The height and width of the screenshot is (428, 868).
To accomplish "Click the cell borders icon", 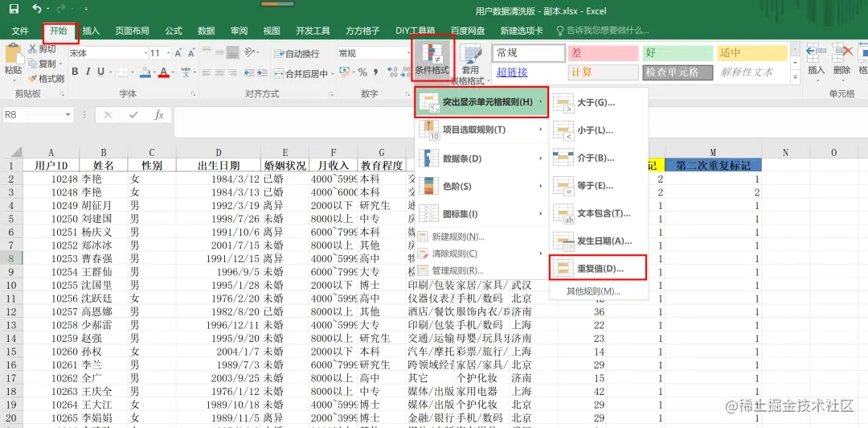I will pos(123,72).
